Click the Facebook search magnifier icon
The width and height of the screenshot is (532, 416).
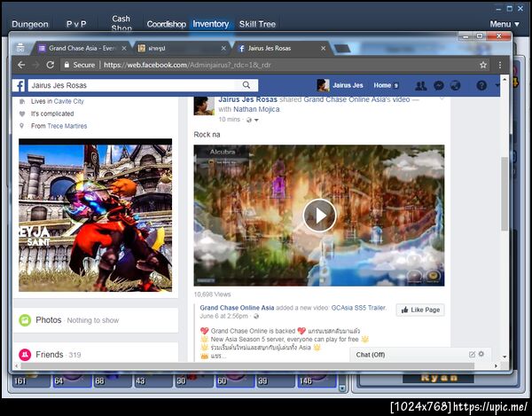click(x=246, y=85)
